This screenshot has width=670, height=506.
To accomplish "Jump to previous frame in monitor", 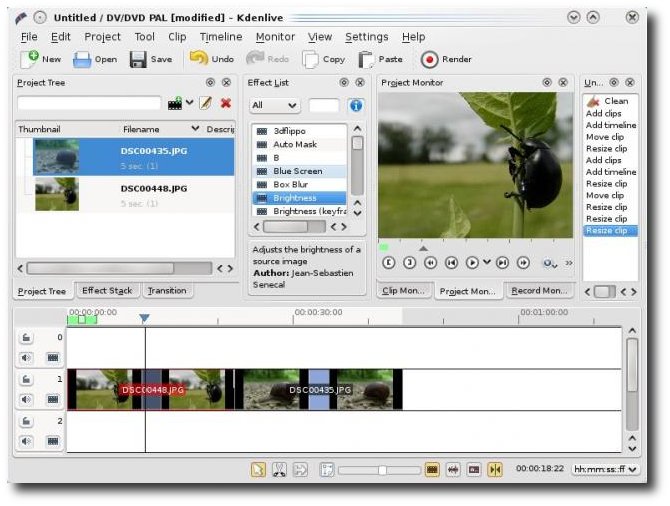I will pyautogui.click(x=451, y=262).
